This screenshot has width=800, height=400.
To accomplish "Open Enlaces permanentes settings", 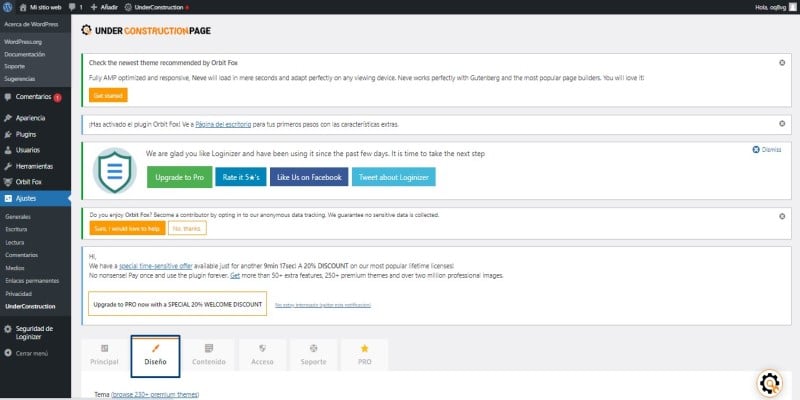I will coord(32,281).
